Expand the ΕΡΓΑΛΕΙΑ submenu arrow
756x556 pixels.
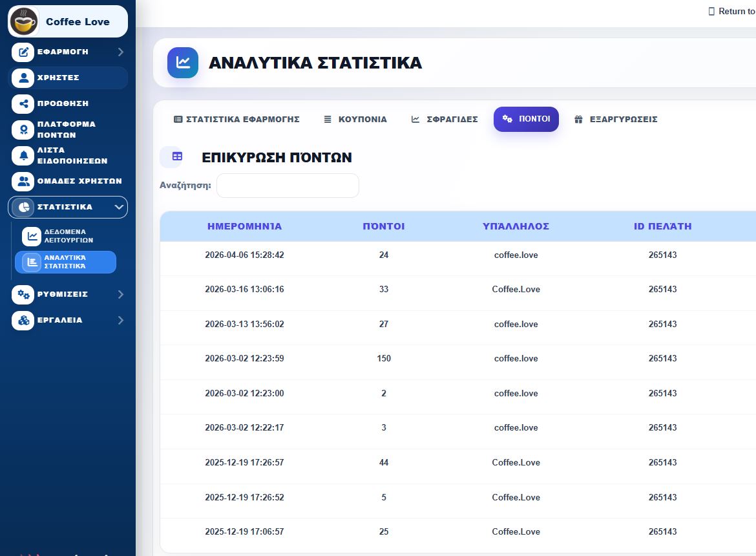pos(121,320)
